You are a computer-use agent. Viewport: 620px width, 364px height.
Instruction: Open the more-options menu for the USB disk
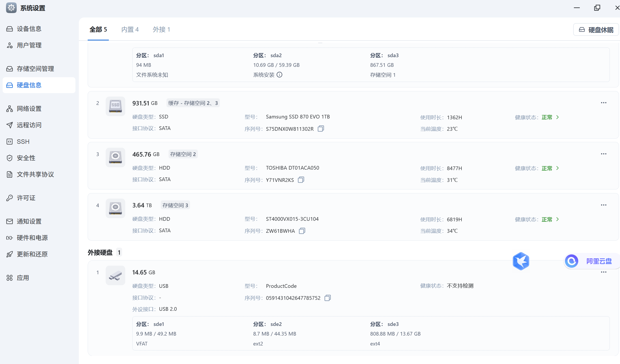604,272
